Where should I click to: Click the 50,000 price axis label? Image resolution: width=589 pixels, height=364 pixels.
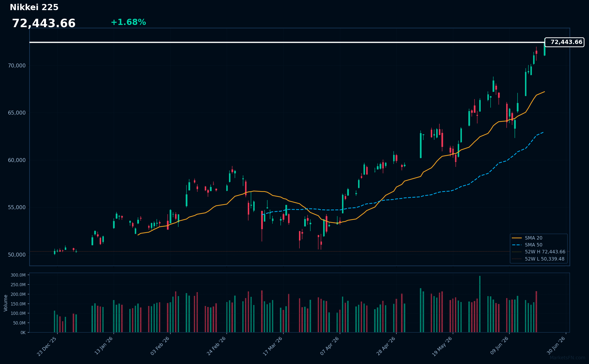pos(17,255)
